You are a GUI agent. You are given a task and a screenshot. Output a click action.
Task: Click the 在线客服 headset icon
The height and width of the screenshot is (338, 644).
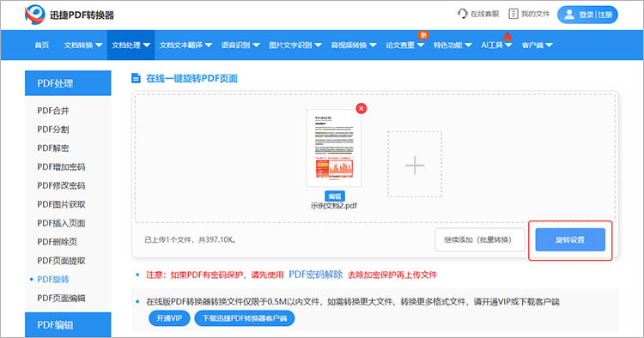click(463, 14)
